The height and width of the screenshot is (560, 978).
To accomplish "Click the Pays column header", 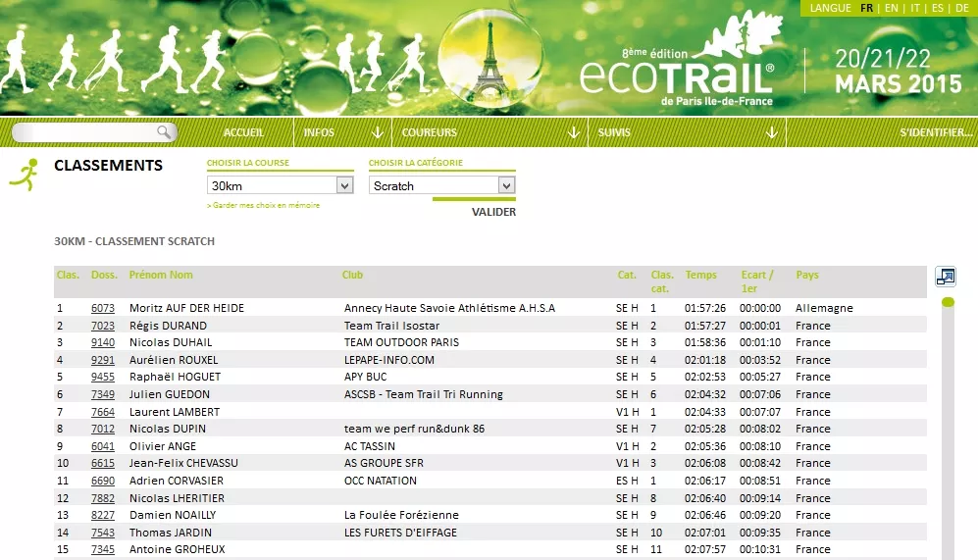I will click(x=807, y=275).
